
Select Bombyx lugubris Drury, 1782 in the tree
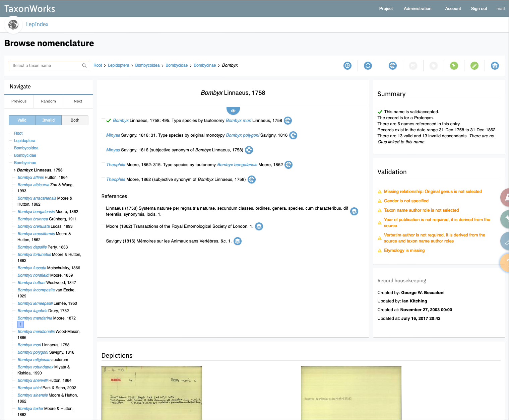click(43, 311)
